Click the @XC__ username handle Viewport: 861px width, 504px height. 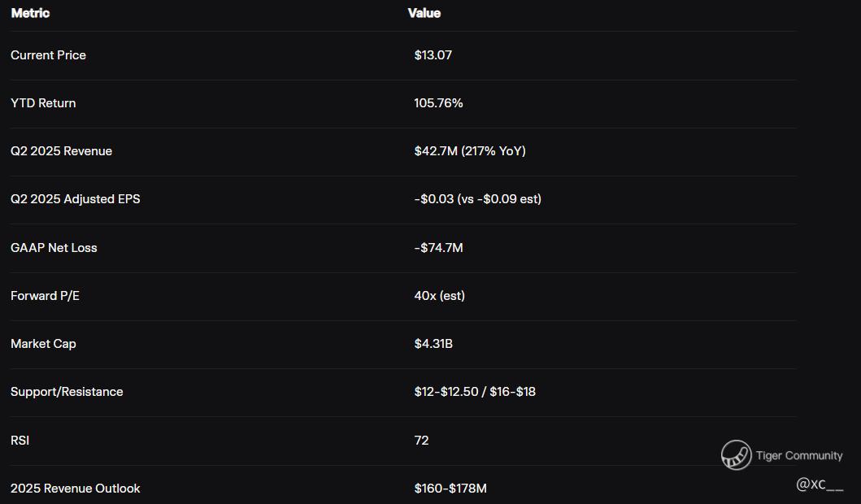820,484
